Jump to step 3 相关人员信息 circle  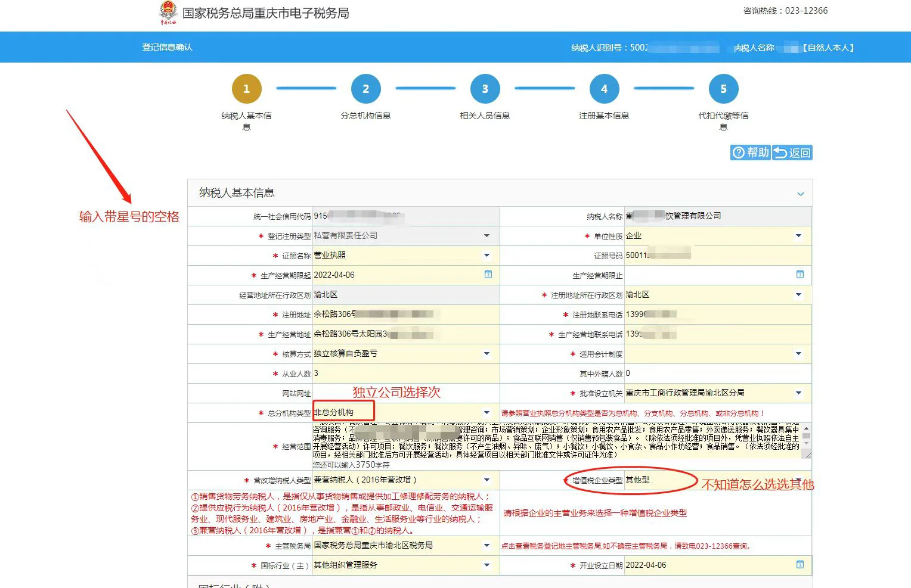coord(485,89)
